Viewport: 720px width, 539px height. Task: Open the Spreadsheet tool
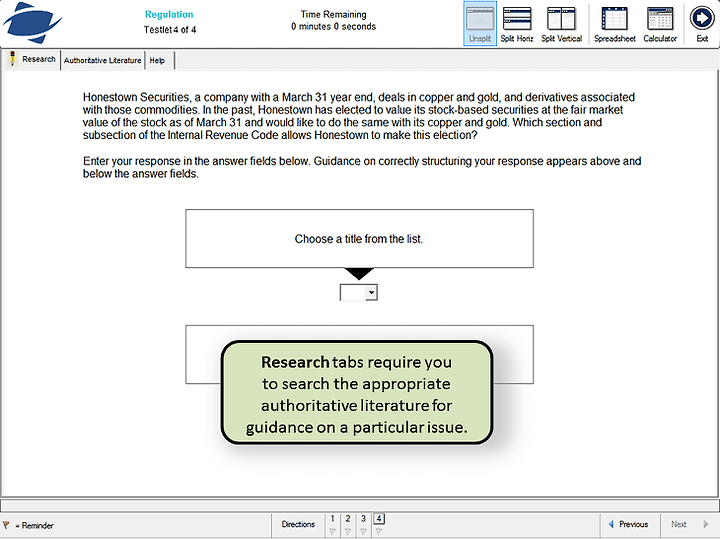point(614,23)
